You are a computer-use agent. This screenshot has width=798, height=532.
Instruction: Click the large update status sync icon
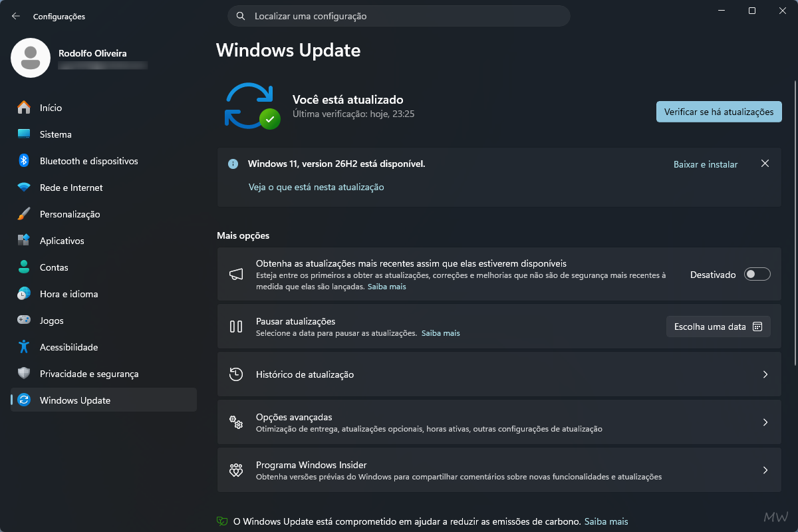(251, 106)
